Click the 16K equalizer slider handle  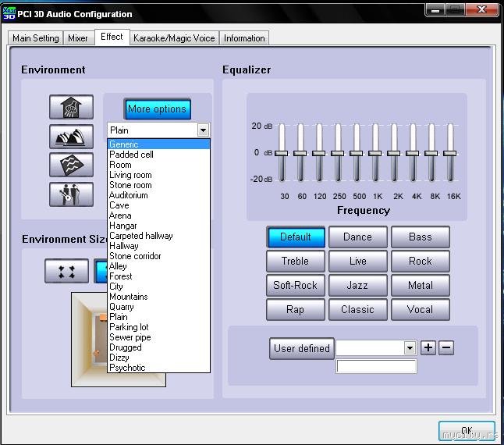(x=449, y=153)
